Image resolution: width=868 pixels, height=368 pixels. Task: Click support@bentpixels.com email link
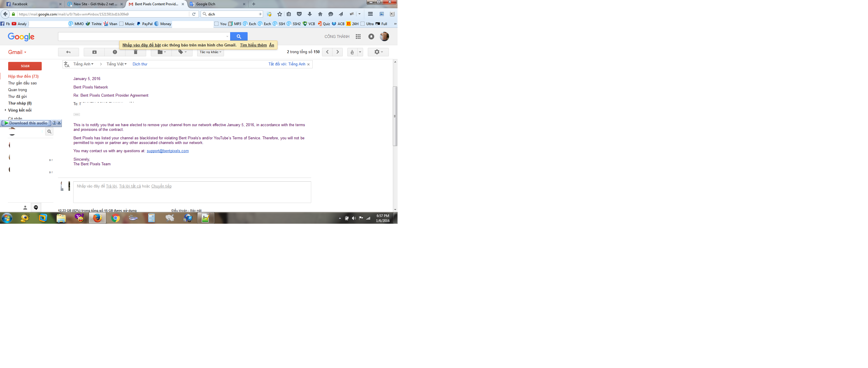(167, 151)
